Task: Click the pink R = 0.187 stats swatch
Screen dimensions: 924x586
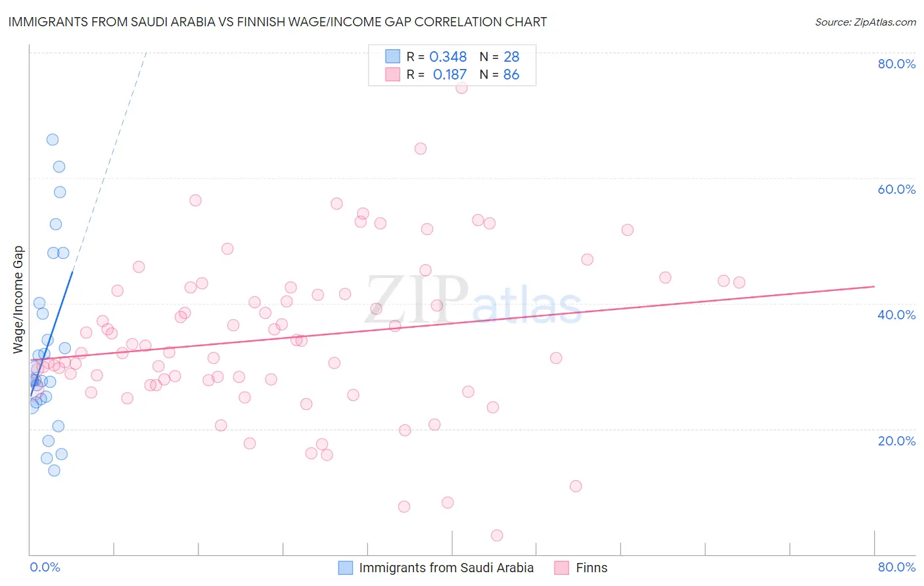Action: (392, 74)
